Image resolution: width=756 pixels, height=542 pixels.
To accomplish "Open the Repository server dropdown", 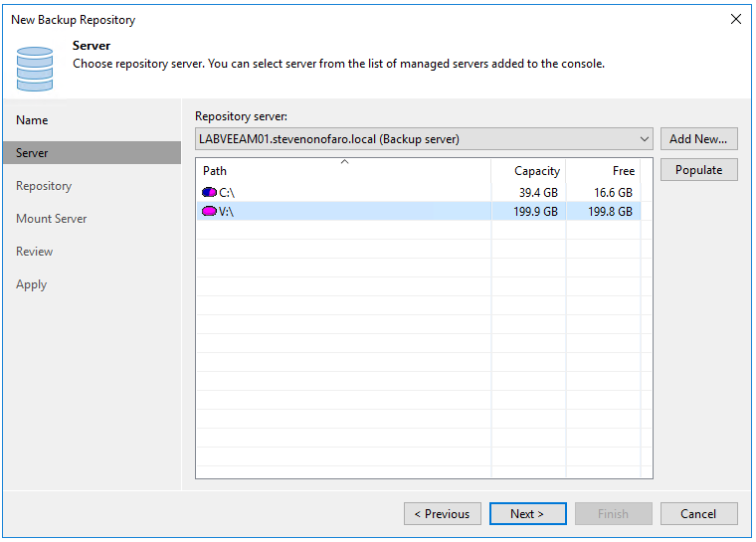I will [645, 139].
